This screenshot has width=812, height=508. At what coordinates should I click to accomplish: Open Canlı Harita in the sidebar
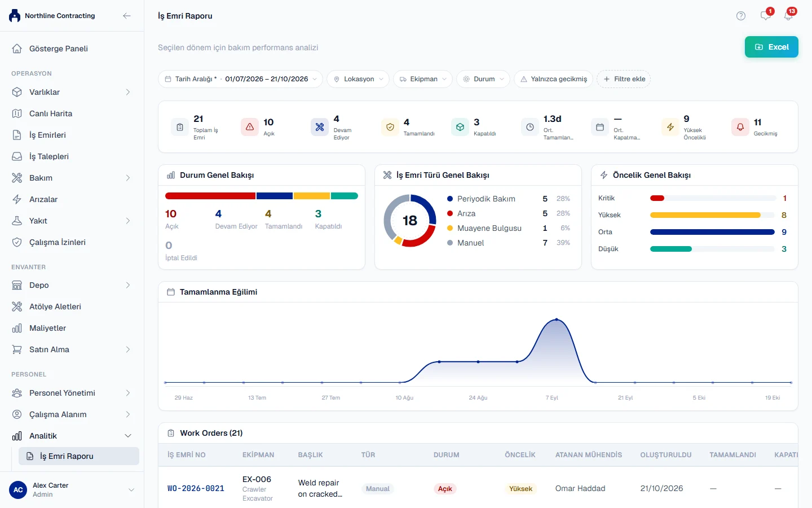click(72, 113)
